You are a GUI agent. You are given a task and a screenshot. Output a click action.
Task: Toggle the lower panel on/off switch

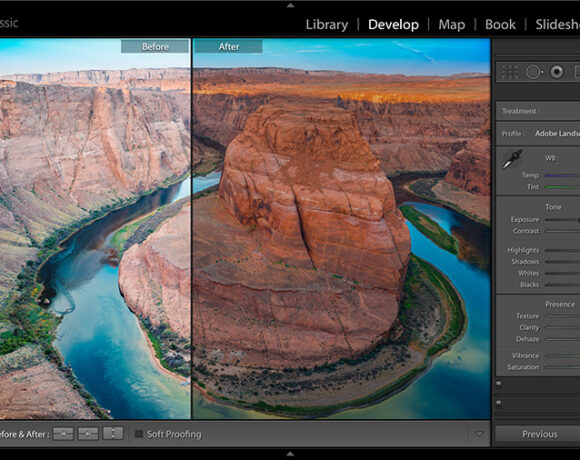(499, 403)
